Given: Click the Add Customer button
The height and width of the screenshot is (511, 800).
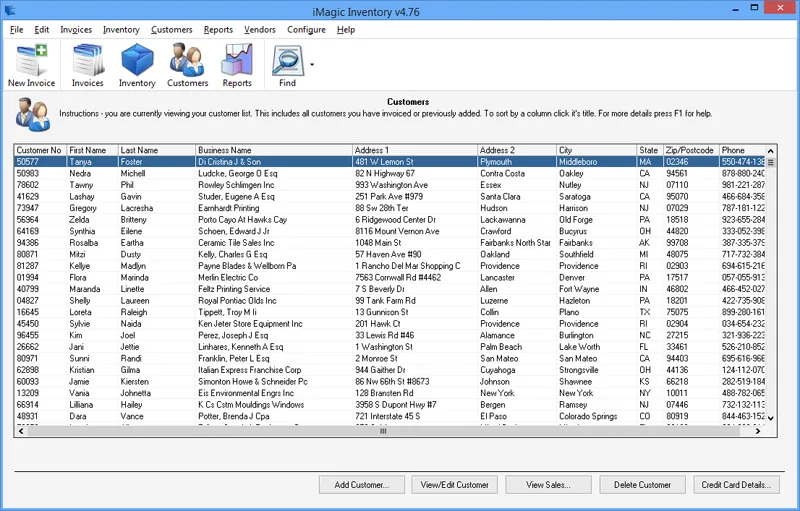Looking at the screenshot, I should [362, 485].
